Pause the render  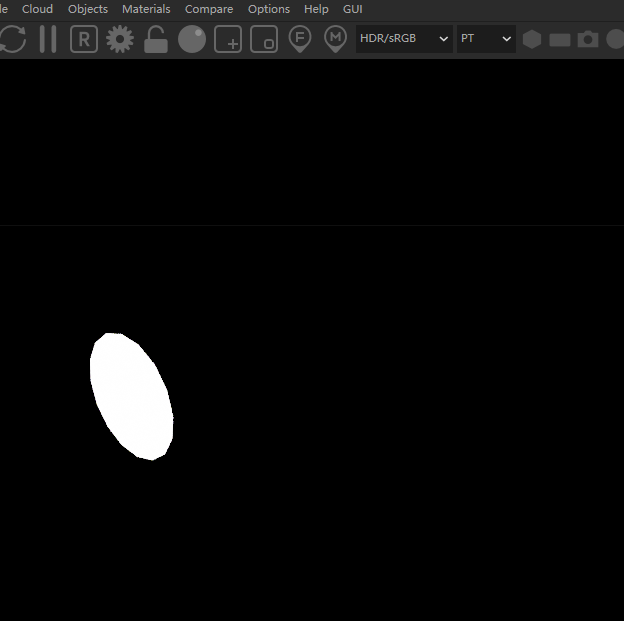[48, 39]
